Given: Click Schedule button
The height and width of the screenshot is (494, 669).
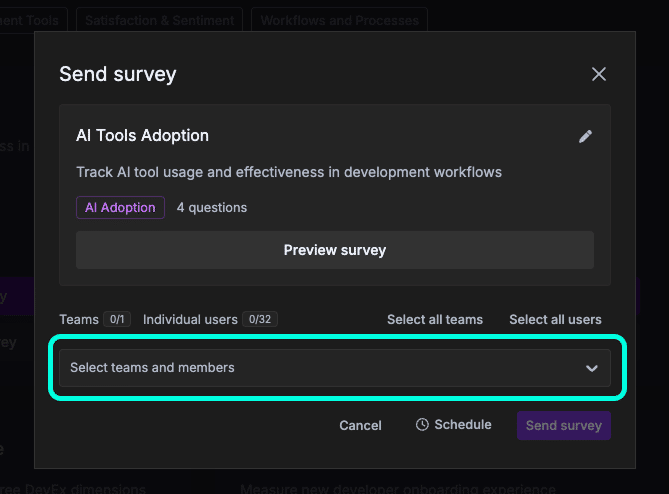Looking at the screenshot, I should (x=453, y=425).
